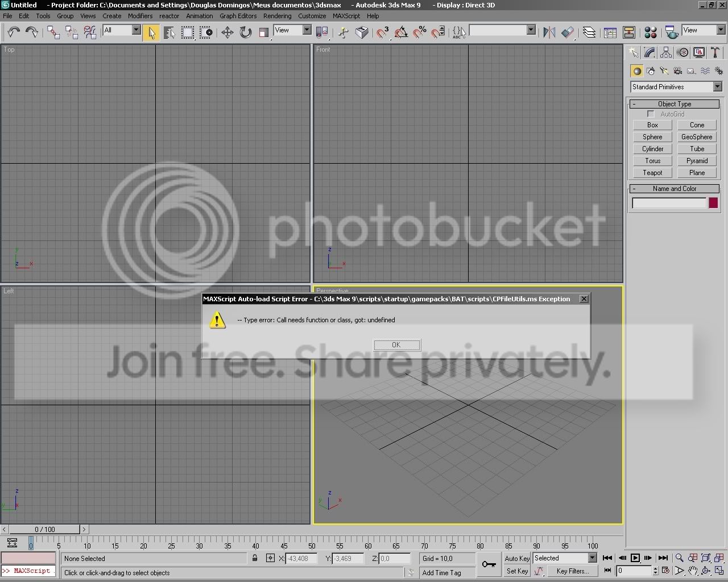Collapse the Object Type rollout
This screenshot has height=582, width=728.
[x=675, y=104]
